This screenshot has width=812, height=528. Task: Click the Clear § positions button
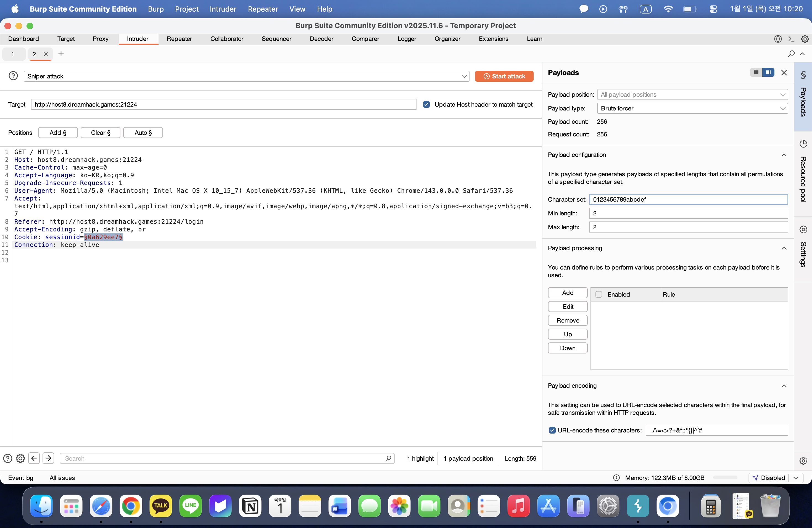100,133
